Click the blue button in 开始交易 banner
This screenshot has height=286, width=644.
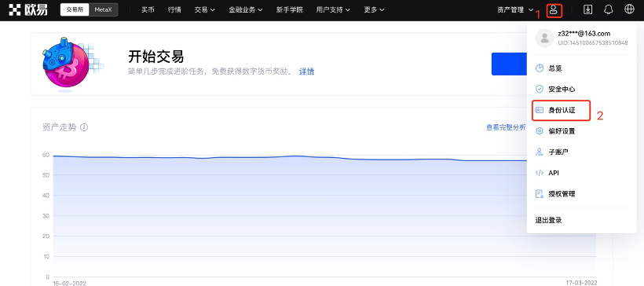[509, 64]
